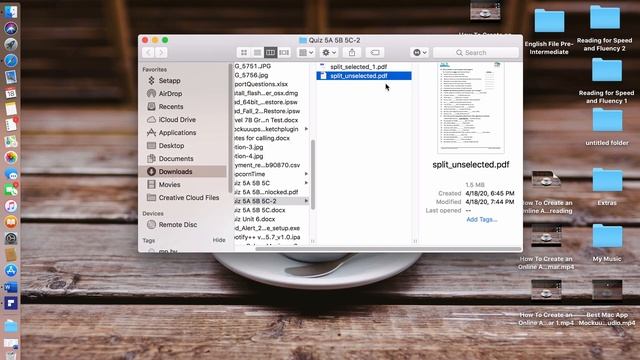
Task: Select split_unselected.pdf file
Action: coord(364,76)
